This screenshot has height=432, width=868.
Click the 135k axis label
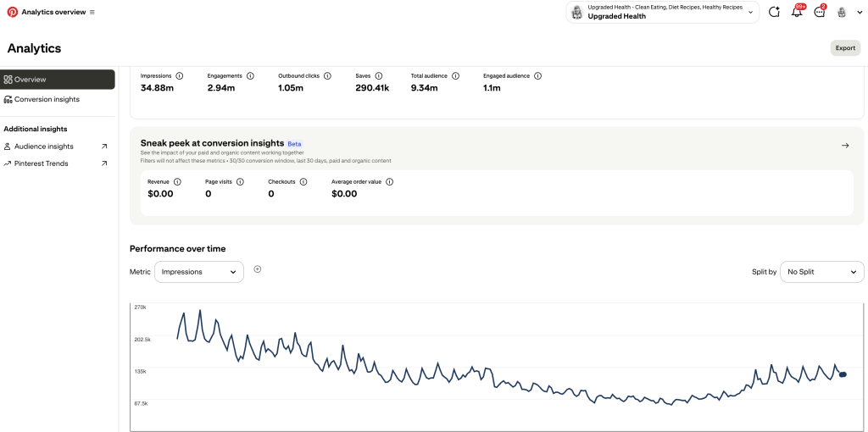coord(141,371)
